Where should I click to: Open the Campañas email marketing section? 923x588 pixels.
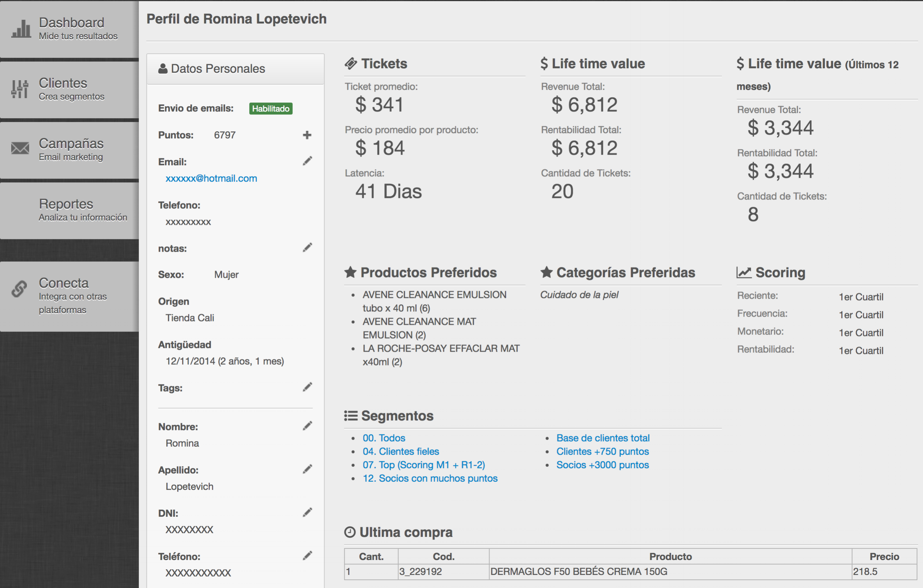69,150
